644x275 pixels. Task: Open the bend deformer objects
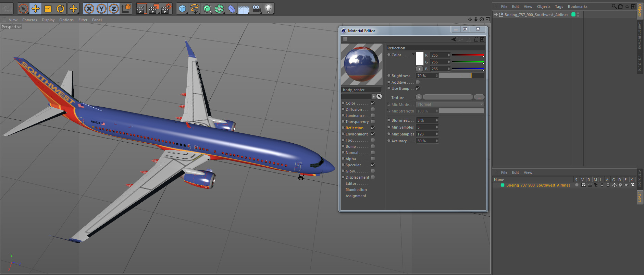232,9
